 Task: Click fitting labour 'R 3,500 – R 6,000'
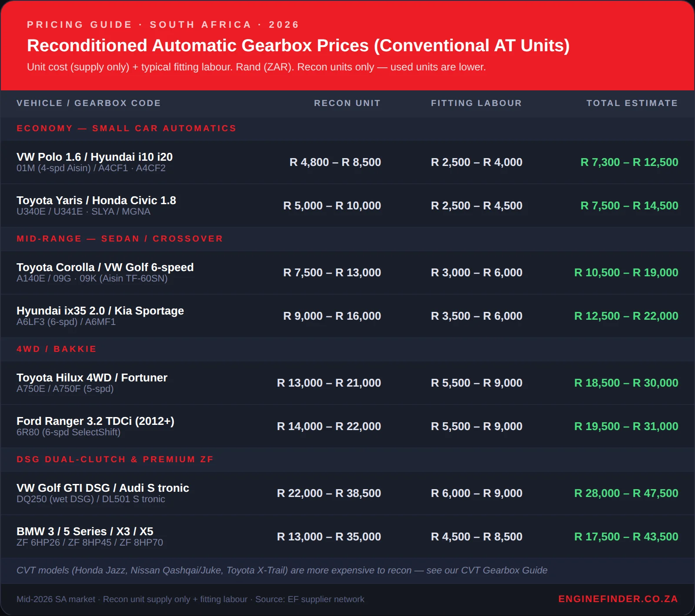point(477,316)
